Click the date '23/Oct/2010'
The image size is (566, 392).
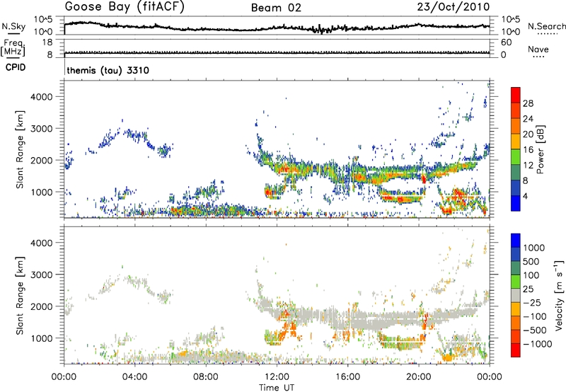coord(454,7)
